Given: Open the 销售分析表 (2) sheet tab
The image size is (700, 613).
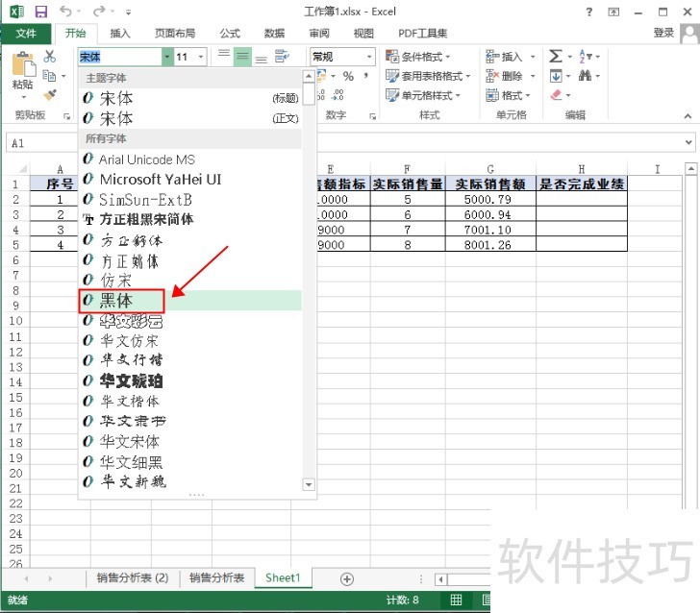Looking at the screenshot, I should [x=133, y=578].
